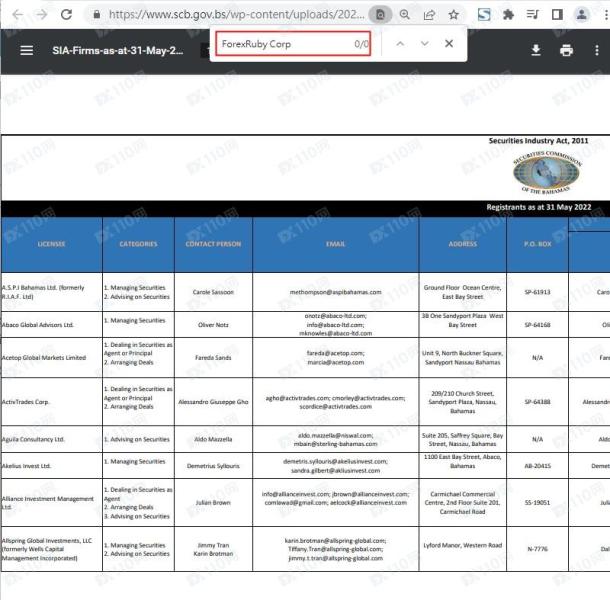The width and height of the screenshot is (610, 600).
Task: Click licensee 'Abaco Global Advisors Ltd.'
Action: 38,325
